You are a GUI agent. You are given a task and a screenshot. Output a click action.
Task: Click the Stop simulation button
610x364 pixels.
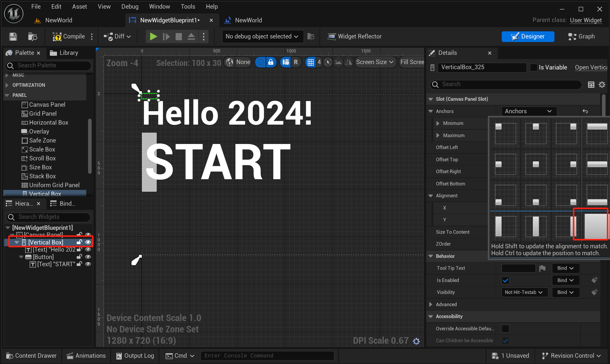tap(179, 36)
